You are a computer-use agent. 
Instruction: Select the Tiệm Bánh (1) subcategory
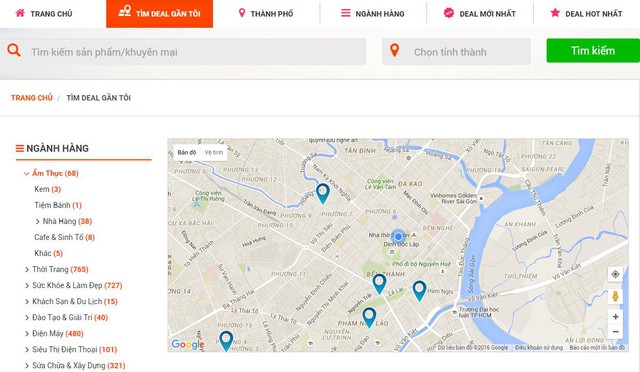click(x=58, y=205)
